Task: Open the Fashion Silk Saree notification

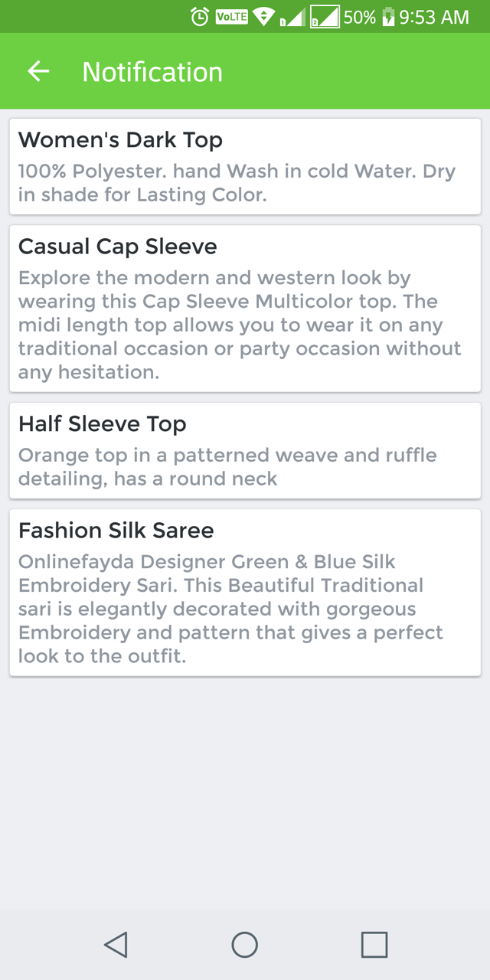Action: coord(245,592)
